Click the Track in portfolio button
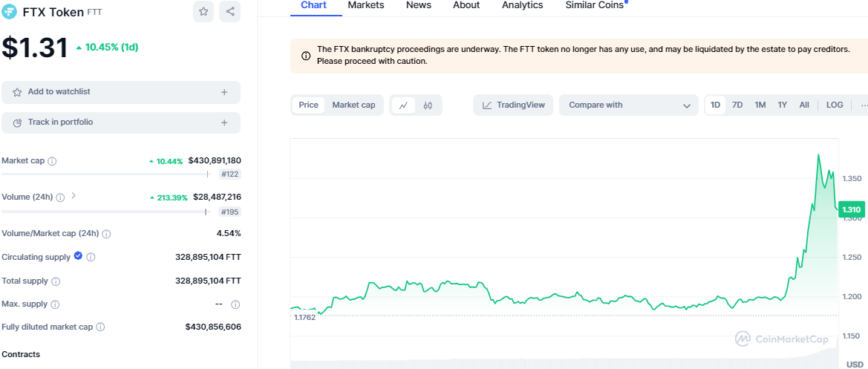Screen dimensions: 868x369 tap(121, 123)
